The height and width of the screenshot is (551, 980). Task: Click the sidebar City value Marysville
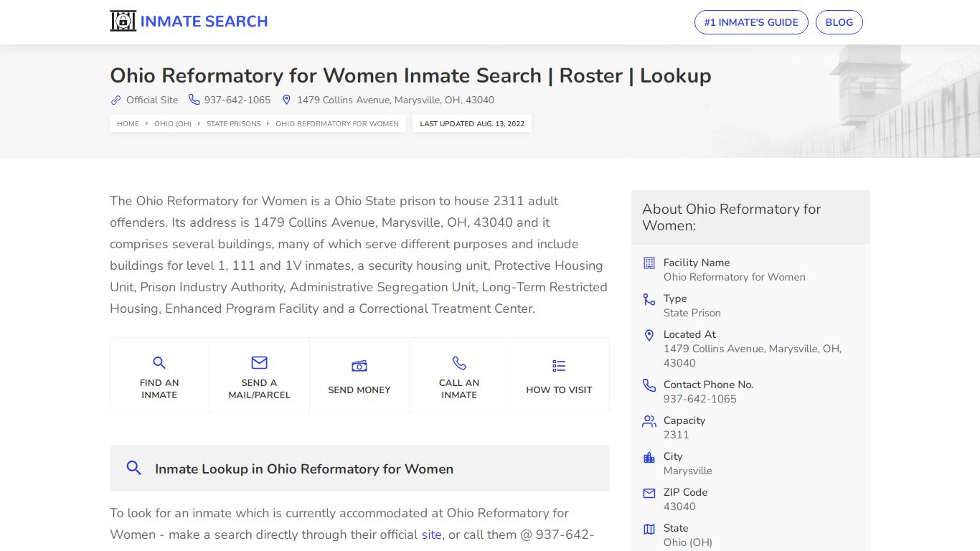click(688, 471)
